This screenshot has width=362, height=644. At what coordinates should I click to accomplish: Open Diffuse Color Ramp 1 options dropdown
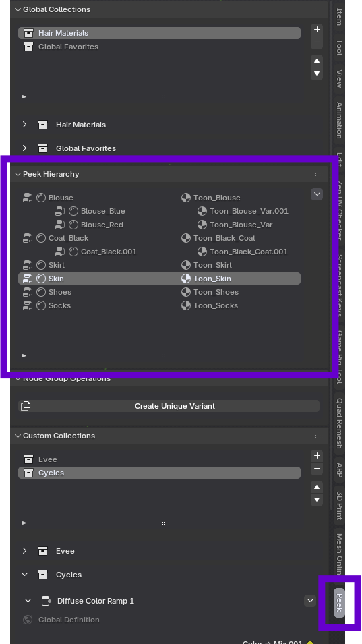(x=310, y=601)
